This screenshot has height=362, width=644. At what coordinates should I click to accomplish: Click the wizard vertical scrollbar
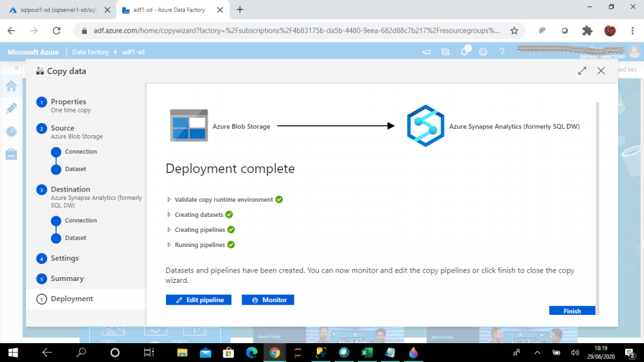tap(597, 209)
